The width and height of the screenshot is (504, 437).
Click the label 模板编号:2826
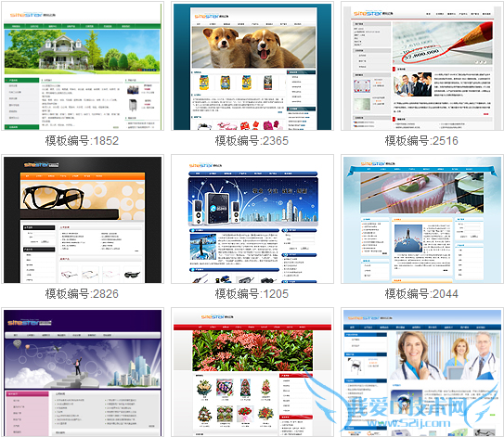pos(82,294)
